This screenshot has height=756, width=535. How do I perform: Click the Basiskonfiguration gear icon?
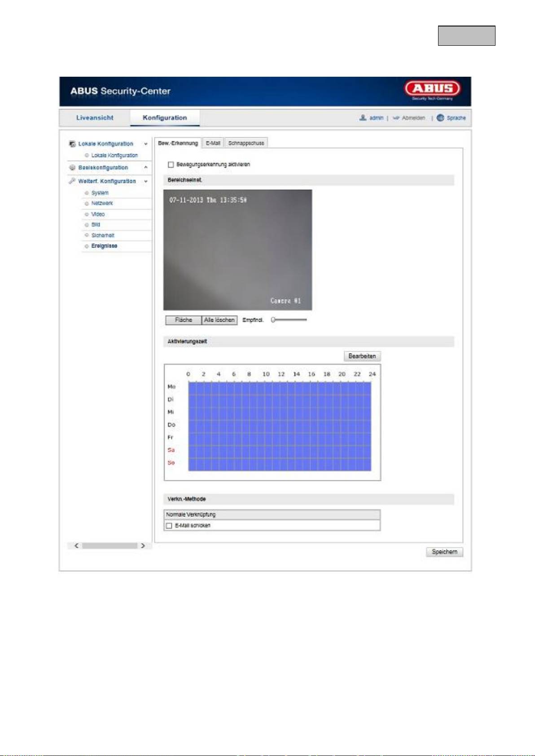coord(72,167)
